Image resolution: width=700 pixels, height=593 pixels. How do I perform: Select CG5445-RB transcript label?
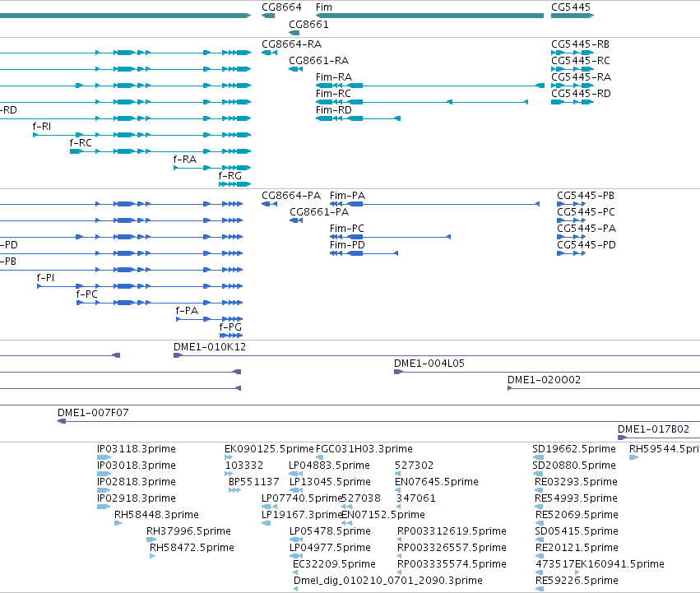pyautogui.click(x=581, y=44)
